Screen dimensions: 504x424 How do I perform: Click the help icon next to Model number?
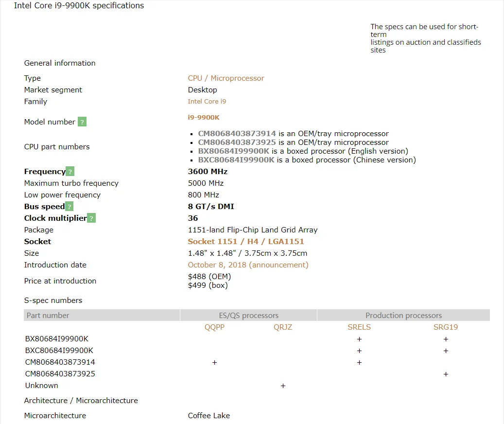point(82,122)
